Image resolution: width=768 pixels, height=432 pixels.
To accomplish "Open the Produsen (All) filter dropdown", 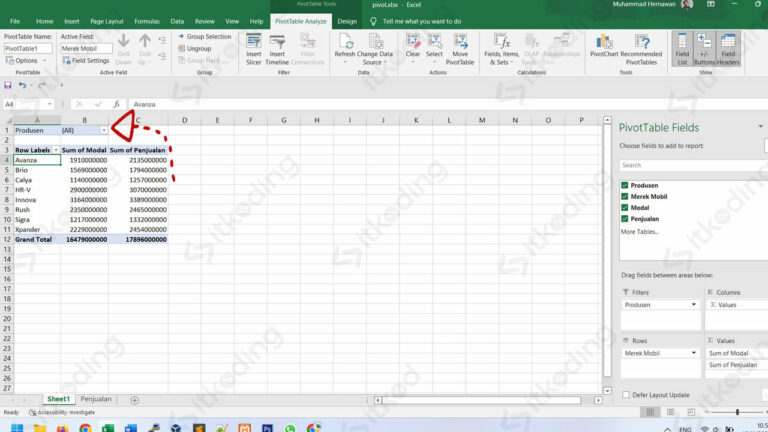I will 103,130.
